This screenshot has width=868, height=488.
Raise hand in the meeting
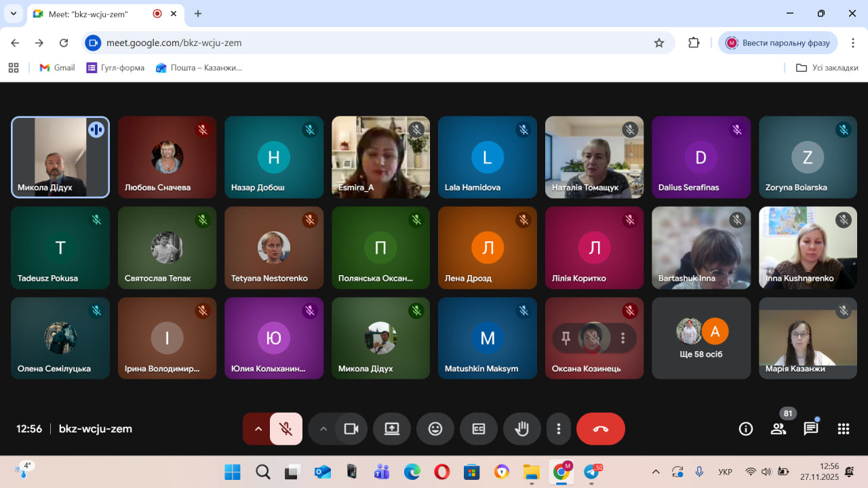(521, 428)
